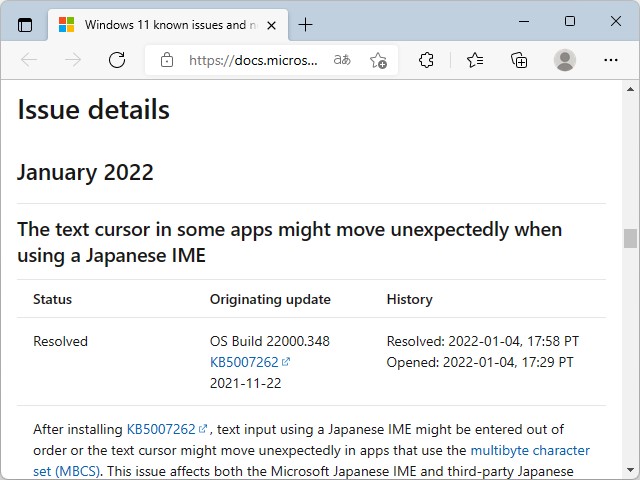Minimize the browser window
Screen dimensions: 640x480
[524, 21]
